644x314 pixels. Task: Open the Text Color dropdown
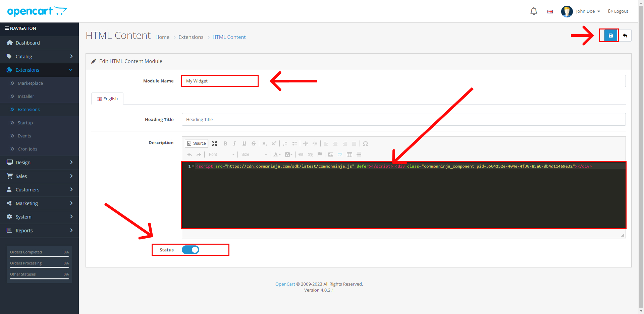click(x=277, y=154)
